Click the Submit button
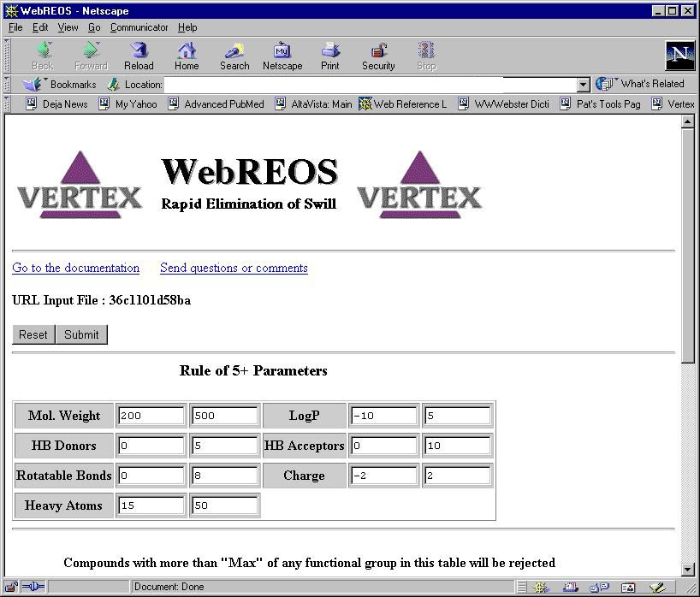This screenshot has width=700, height=597. click(81, 334)
